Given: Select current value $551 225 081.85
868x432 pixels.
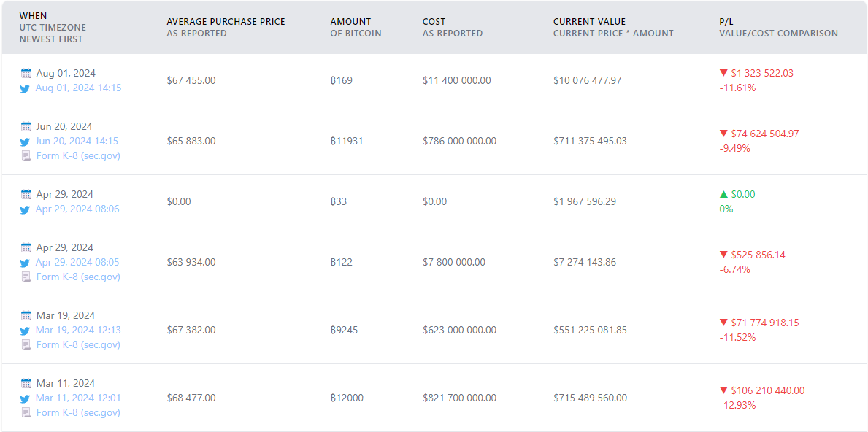Looking at the screenshot, I should [x=590, y=331].
